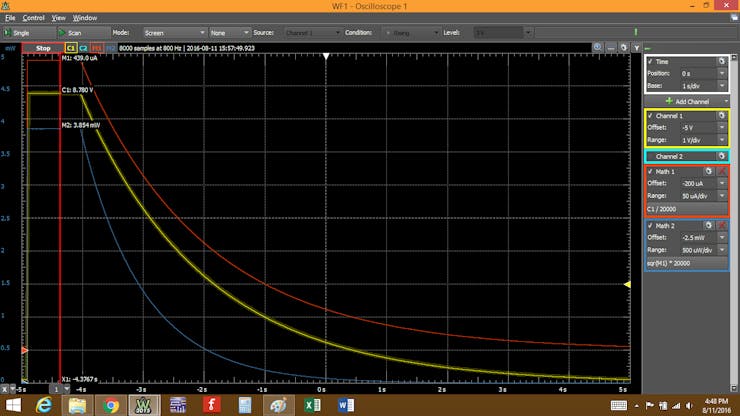Screen dimensions: 740x416
Task: Select the M2 channel tag
Action: [x=110, y=48]
